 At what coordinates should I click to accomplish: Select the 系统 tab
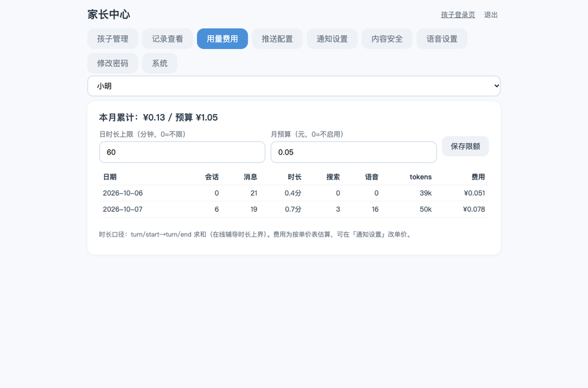tap(160, 63)
